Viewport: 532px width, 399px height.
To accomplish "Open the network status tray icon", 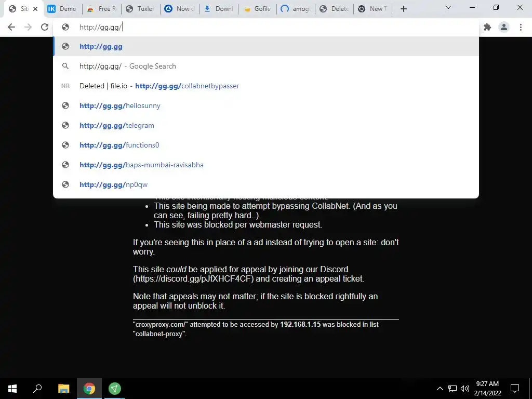I will [453, 389].
